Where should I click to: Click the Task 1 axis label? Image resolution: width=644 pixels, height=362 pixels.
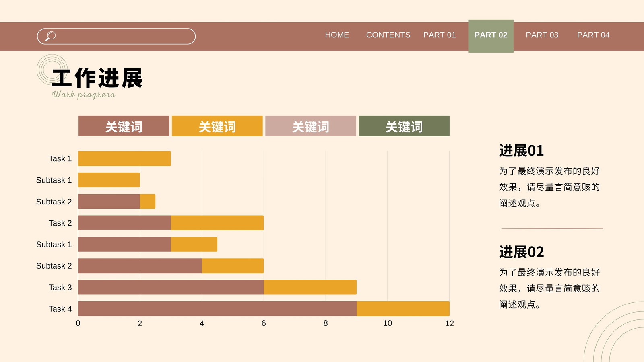(x=60, y=159)
